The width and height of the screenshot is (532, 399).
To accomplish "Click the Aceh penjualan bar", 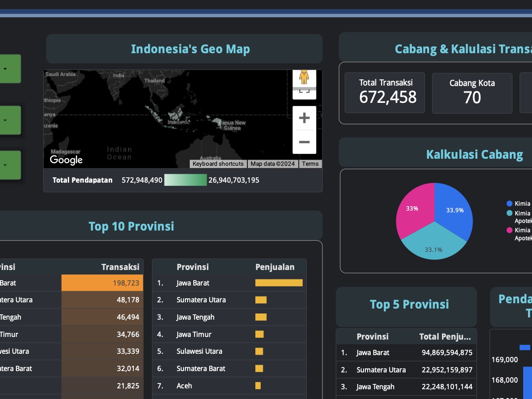I will click(258, 386).
